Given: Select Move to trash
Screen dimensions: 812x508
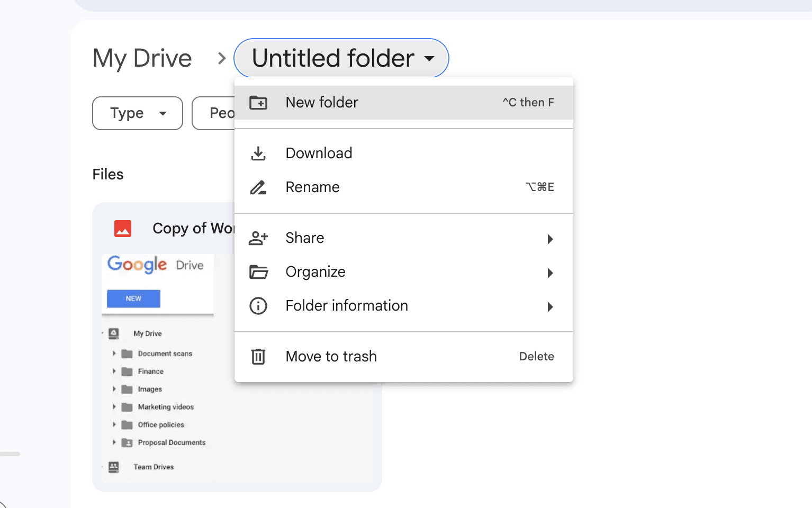Looking at the screenshot, I should click(331, 356).
